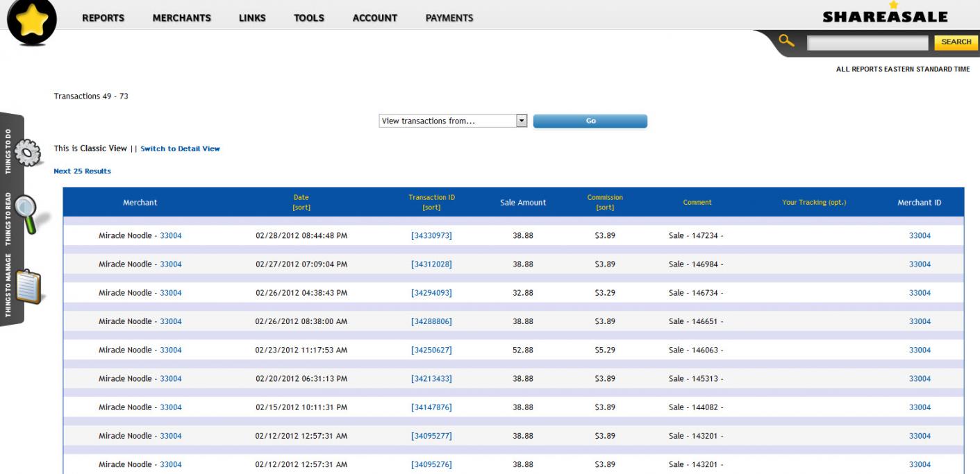Viewport: 980px width, 474px height.
Task: Click the search magnifying glass icon
Action: tap(787, 41)
